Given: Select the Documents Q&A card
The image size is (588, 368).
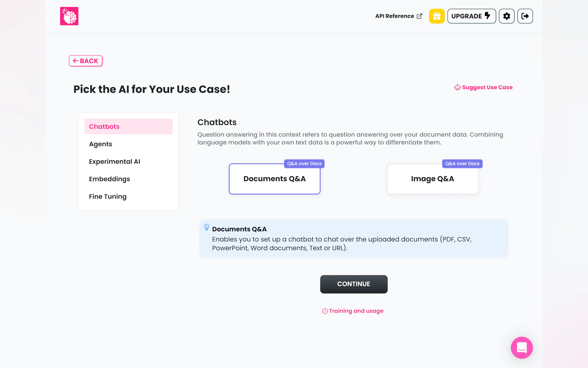Looking at the screenshot, I should 274,179.
